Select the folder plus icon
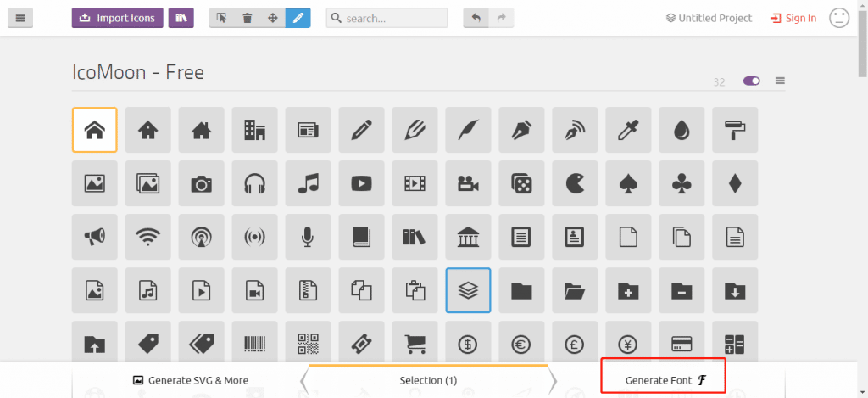 click(628, 290)
